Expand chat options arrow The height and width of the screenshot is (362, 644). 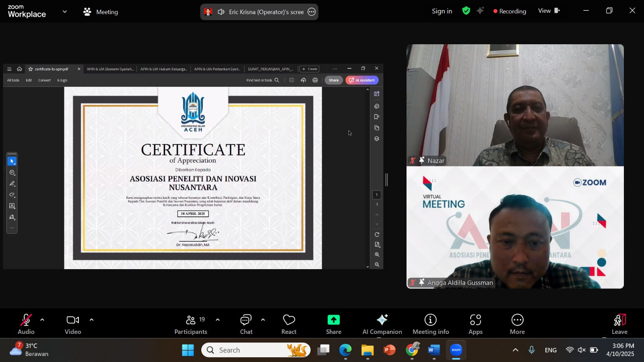click(x=263, y=320)
